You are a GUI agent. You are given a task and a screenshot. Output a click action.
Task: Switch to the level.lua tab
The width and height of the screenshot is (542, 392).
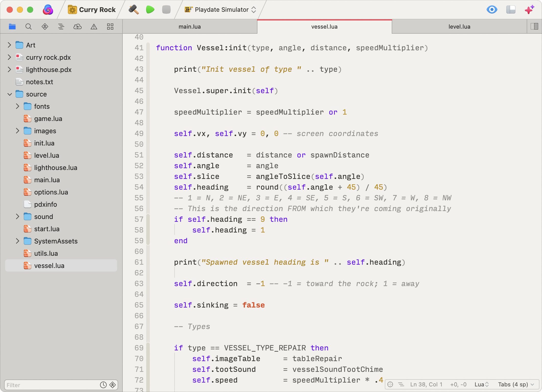click(459, 27)
